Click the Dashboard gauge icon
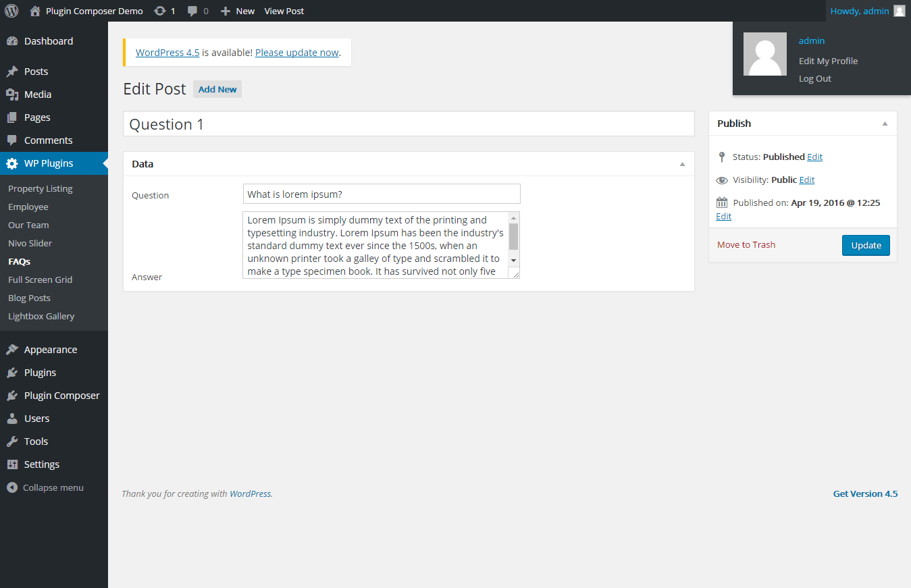Image resolution: width=911 pixels, height=588 pixels. pos(12,41)
